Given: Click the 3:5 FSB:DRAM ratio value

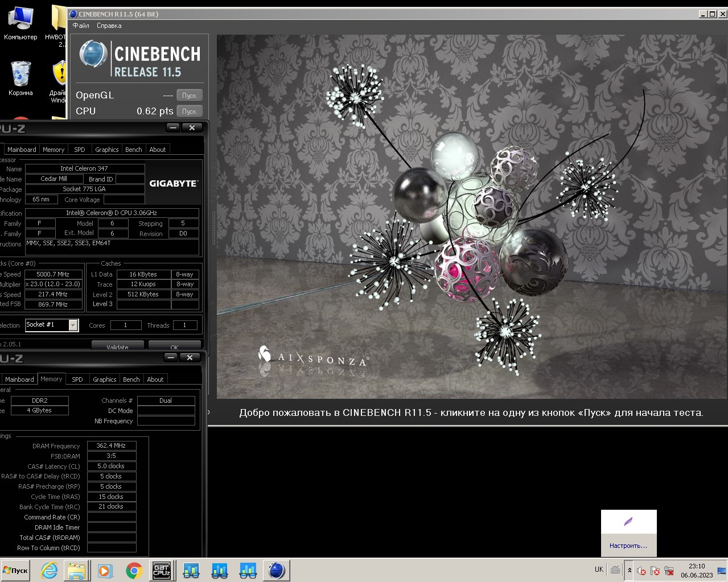Looking at the screenshot, I should (x=111, y=456).
